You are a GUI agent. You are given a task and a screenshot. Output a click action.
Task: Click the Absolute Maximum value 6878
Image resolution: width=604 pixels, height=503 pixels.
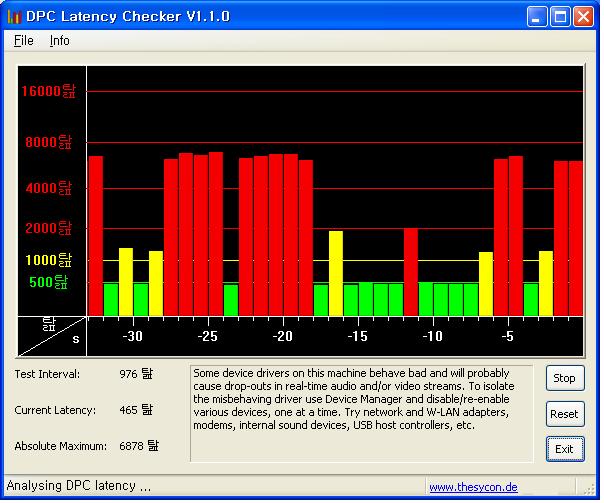point(139,446)
